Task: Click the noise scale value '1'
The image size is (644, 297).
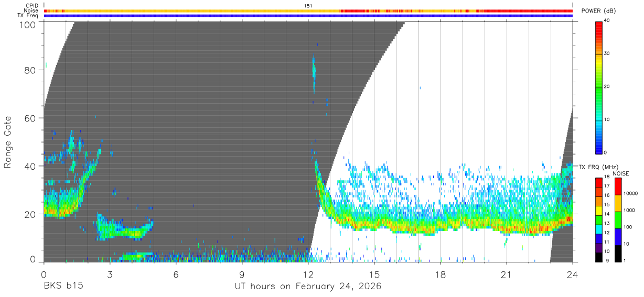Action: click(x=625, y=261)
